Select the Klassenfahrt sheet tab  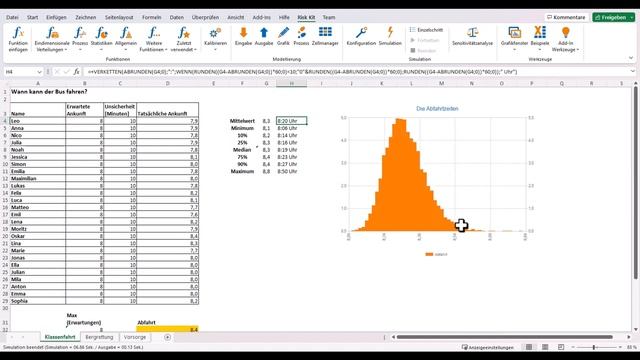click(60, 337)
